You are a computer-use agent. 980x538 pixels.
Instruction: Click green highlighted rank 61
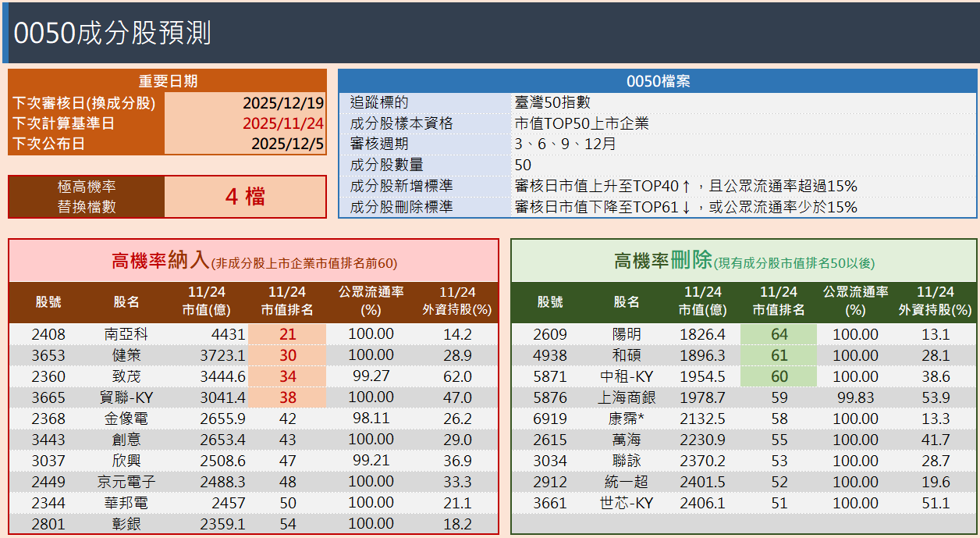pyautogui.click(x=779, y=355)
